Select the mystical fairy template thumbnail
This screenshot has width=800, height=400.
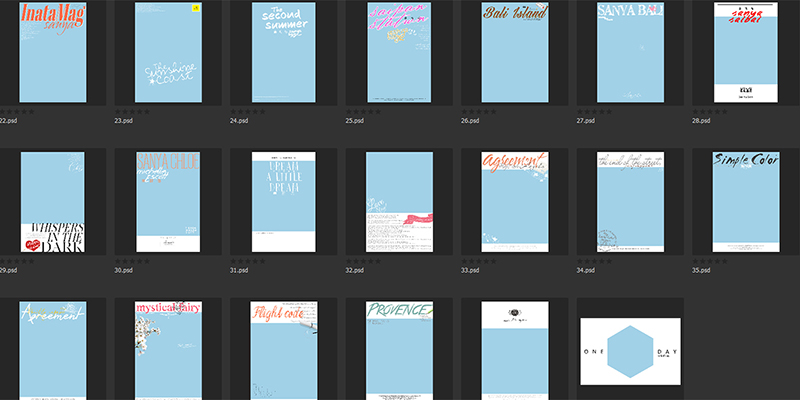pyautogui.click(x=168, y=351)
